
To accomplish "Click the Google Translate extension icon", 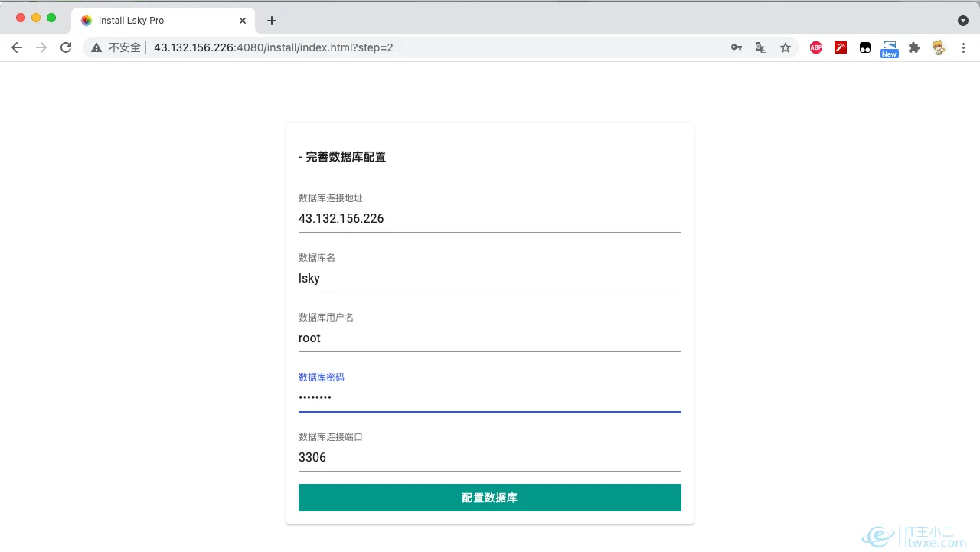I will pos(761,47).
